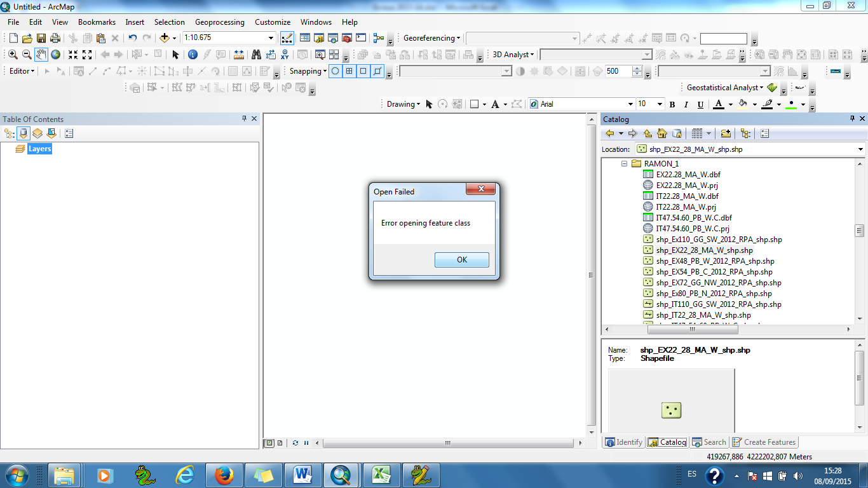The height and width of the screenshot is (488, 868).
Task: Click the fill color swatch
Action: tap(743, 104)
